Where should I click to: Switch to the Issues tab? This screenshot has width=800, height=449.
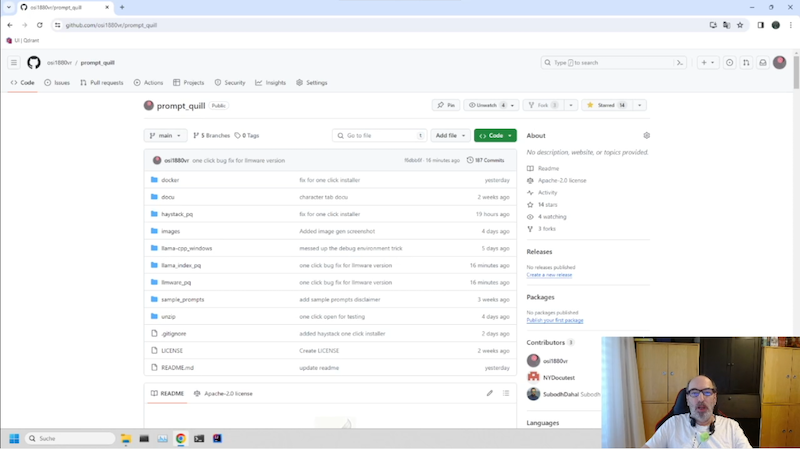click(57, 83)
